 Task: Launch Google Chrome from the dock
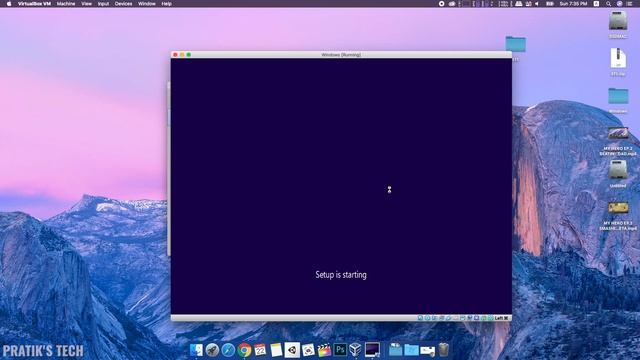pyautogui.click(x=244, y=350)
